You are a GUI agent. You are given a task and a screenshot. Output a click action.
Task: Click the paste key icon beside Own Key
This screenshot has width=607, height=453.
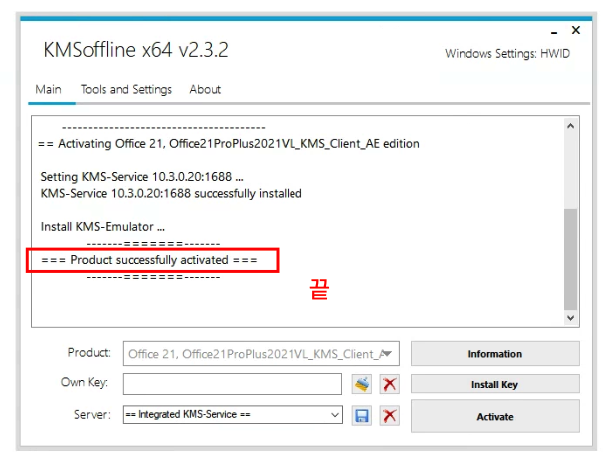point(362,384)
